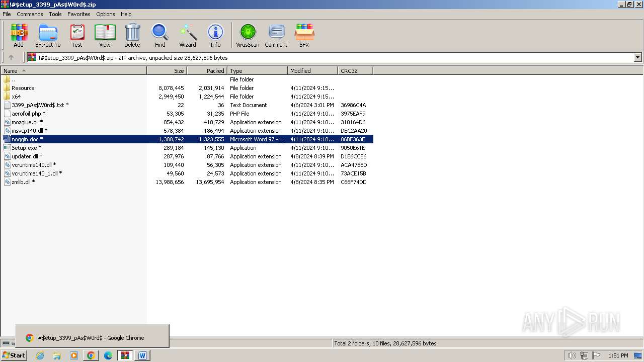Sort by the Modified column header
Image resolution: width=644 pixels, height=362 pixels.
click(x=313, y=71)
